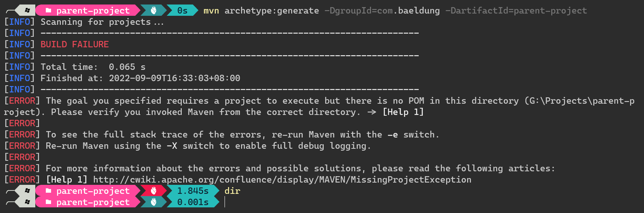The width and height of the screenshot is (644, 213).
Task: Open the MissingProjectException cwiki.apache.org URL
Action: coord(282,180)
